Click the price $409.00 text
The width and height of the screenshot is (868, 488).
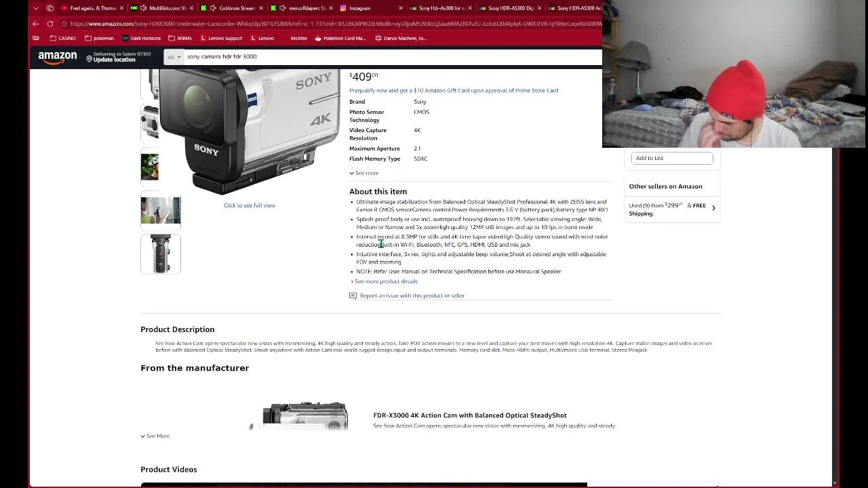tap(363, 77)
